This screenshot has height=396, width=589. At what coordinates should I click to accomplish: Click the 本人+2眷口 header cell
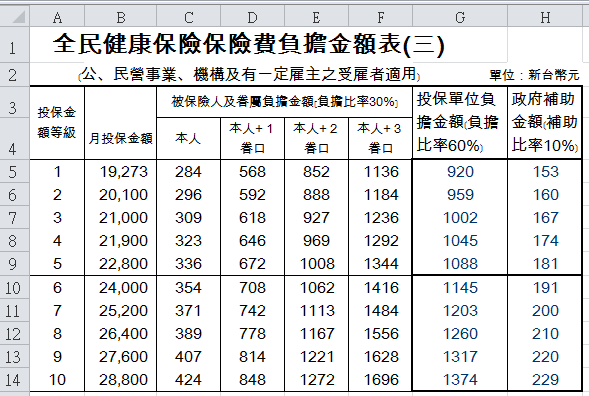pos(316,138)
